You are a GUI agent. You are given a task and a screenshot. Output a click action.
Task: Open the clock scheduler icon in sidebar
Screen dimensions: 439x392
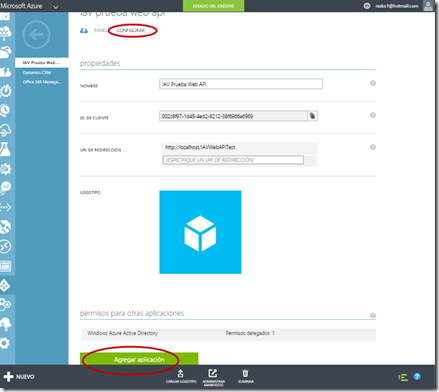(6, 110)
